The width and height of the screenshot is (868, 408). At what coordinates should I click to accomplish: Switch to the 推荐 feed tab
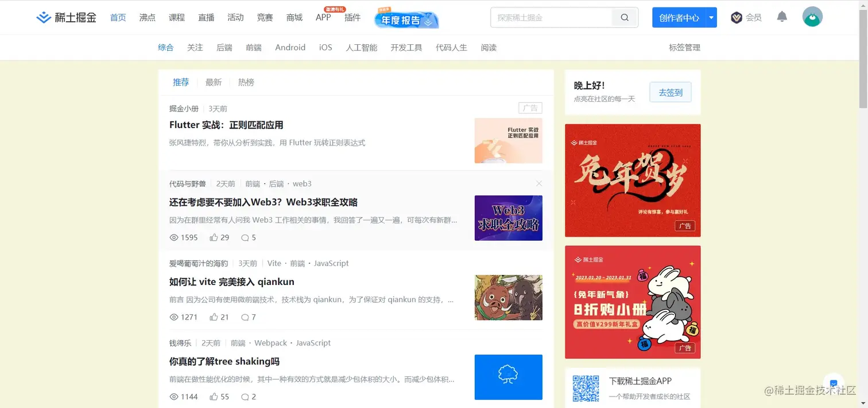[181, 82]
